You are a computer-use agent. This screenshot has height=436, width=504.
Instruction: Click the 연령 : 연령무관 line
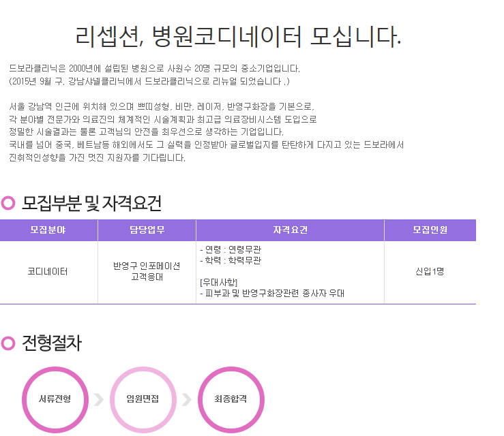[231, 249]
